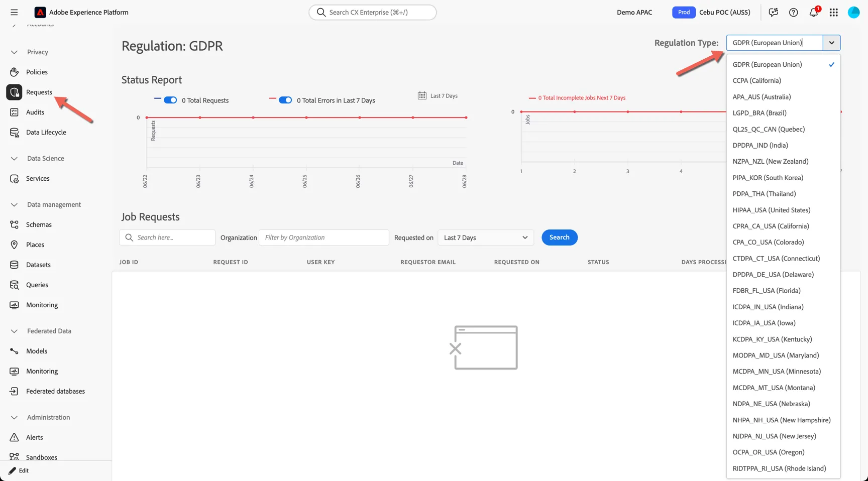Collapse the Privacy section
Image resolution: width=868 pixels, height=481 pixels.
[x=14, y=52]
